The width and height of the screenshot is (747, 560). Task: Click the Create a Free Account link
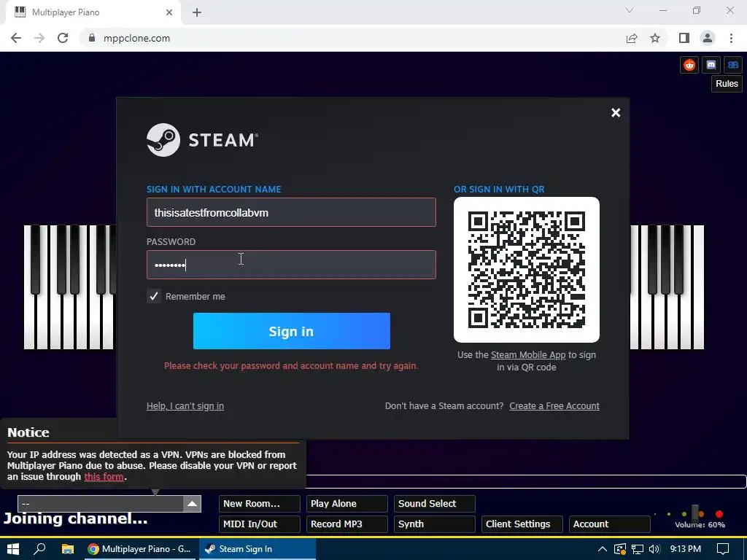[554, 406]
